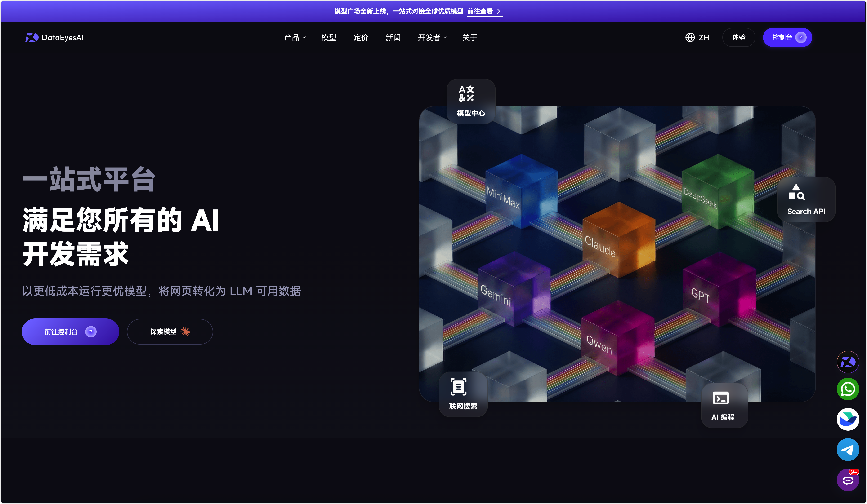Open 定价 nav item

point(361,37)
